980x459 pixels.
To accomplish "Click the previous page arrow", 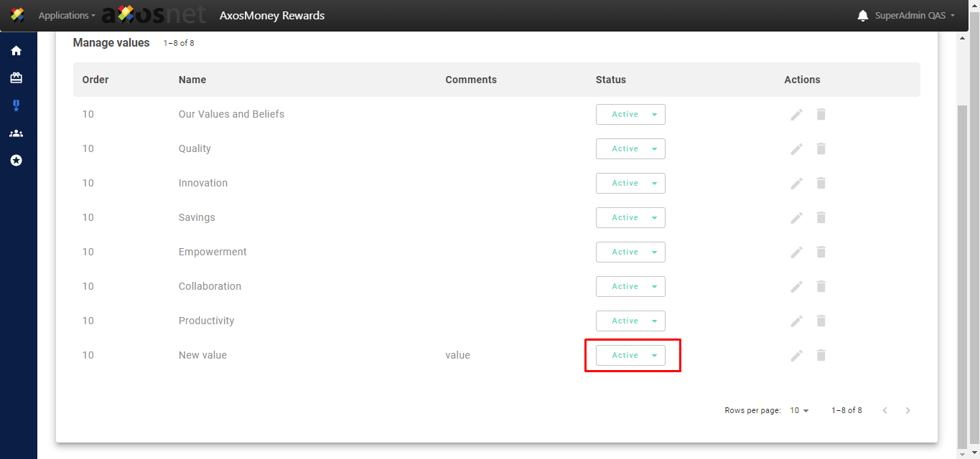I will click(885, 411).
